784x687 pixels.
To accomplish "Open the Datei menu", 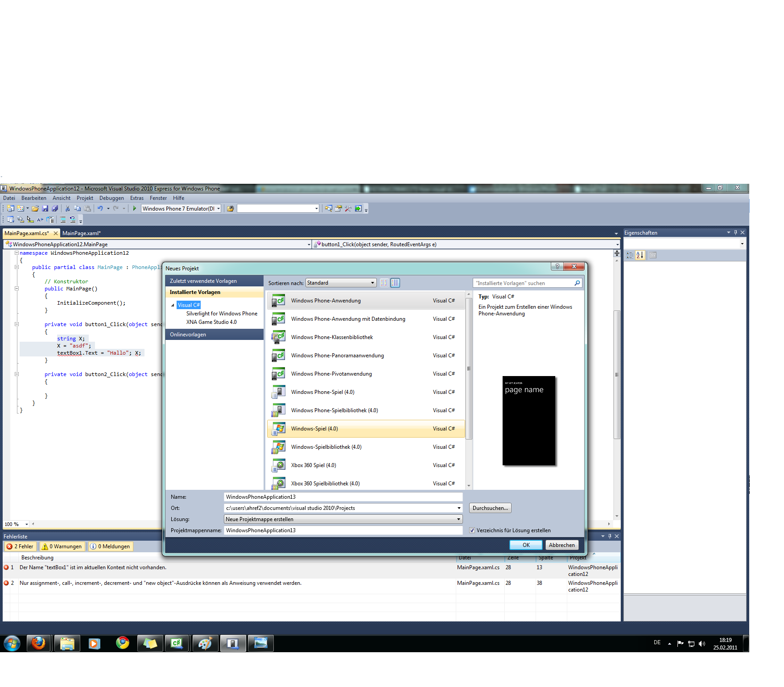I will 9,198.
